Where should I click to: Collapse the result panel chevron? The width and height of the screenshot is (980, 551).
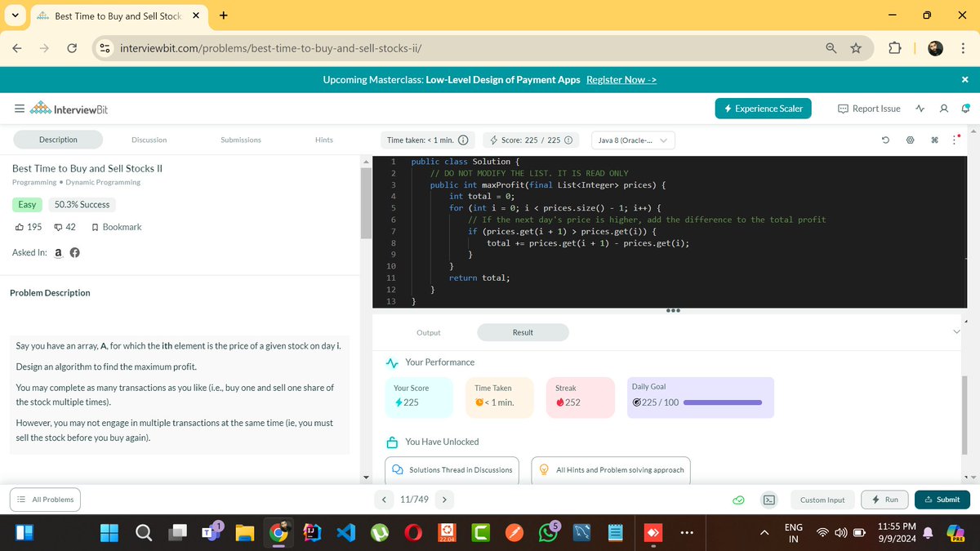(957, 331)
